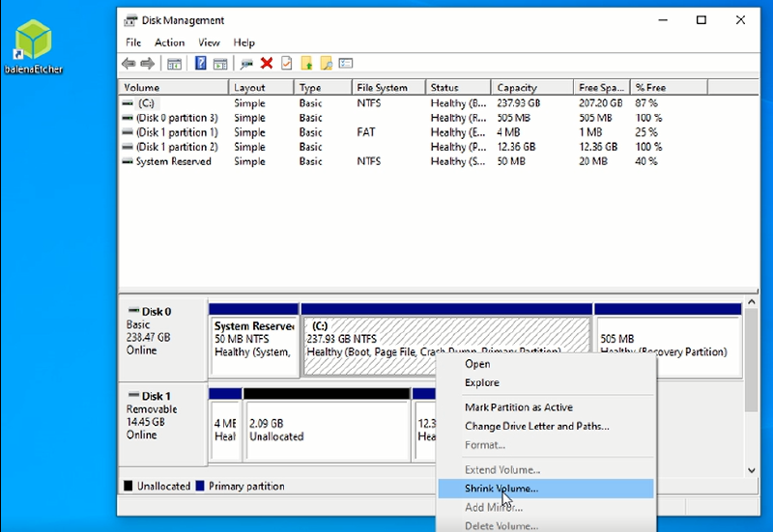Image resolution: width=773 pixels, height=532 pixels.
Task: Select Mark Partition as Active
Action: 518,407
